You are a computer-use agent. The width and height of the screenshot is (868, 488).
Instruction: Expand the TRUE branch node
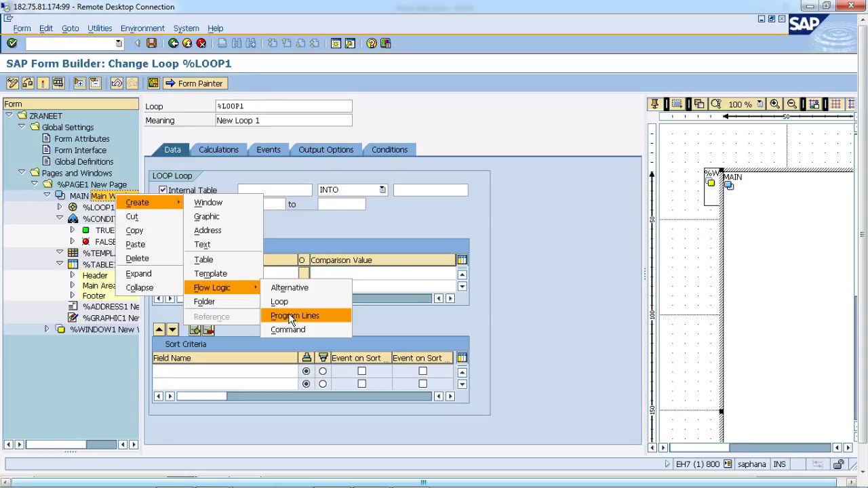tap(72, 230)
